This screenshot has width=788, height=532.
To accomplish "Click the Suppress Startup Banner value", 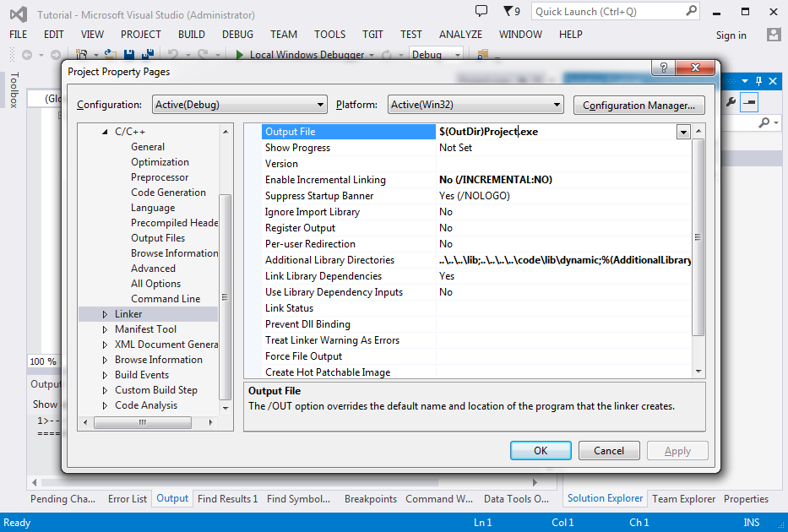I will tap(475, 196).
